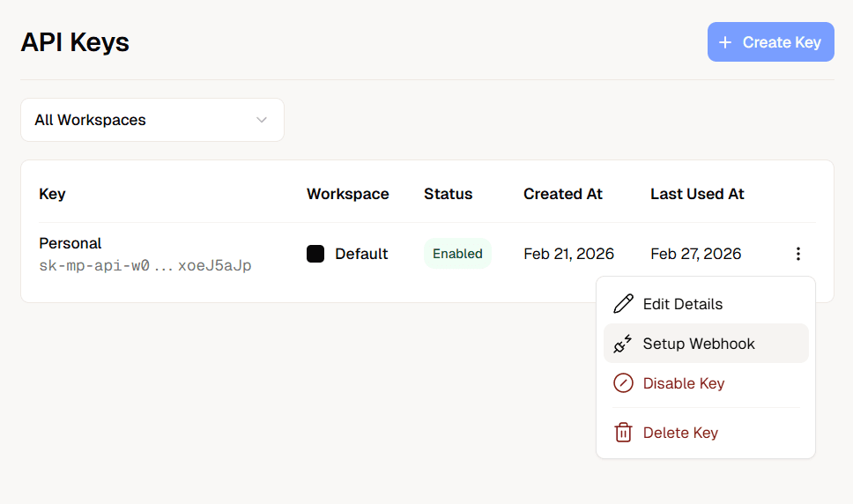Click the plug icon beside Setup Webhook
Viewport: 853px width, 504px height.
pos(623,345)
